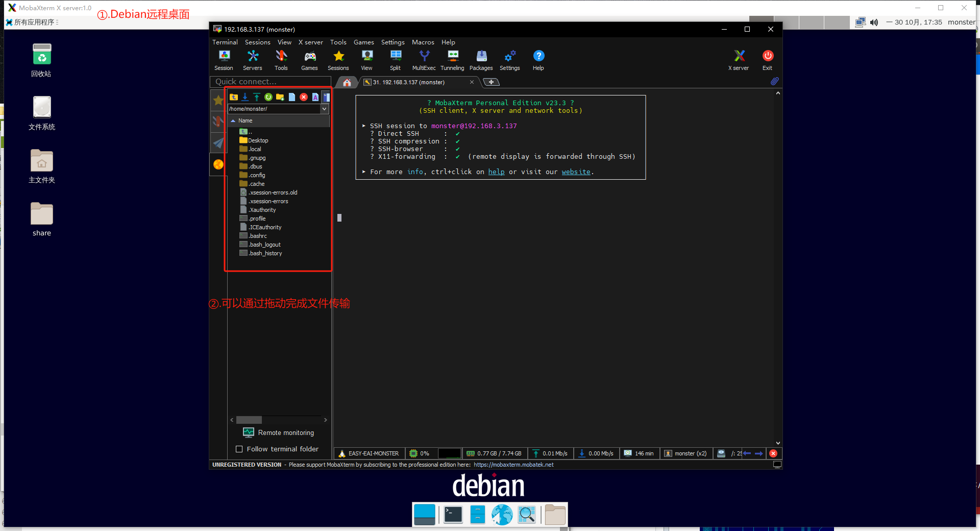Create new folder in SFTP panel

[280, 97]
